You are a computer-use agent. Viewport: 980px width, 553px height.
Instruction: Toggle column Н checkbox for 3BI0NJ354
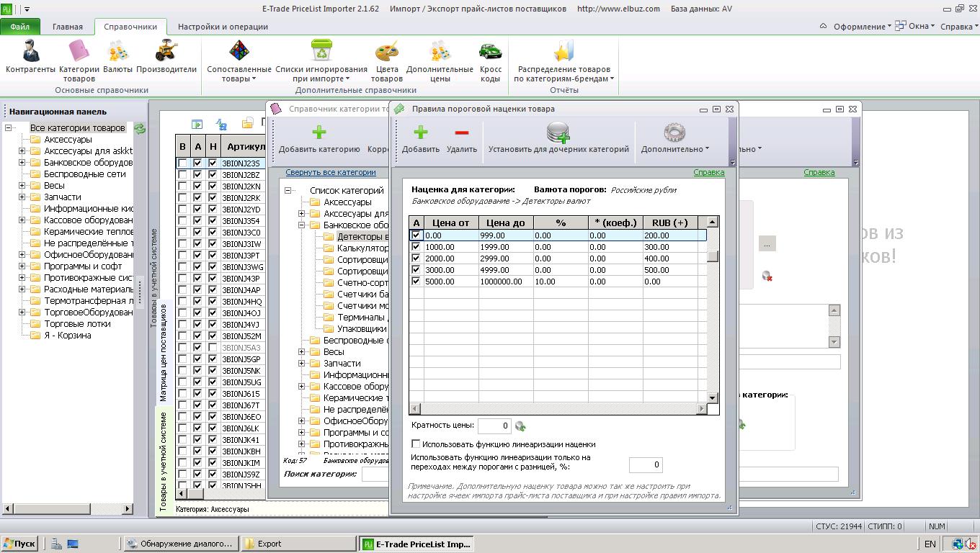point(213,221)
